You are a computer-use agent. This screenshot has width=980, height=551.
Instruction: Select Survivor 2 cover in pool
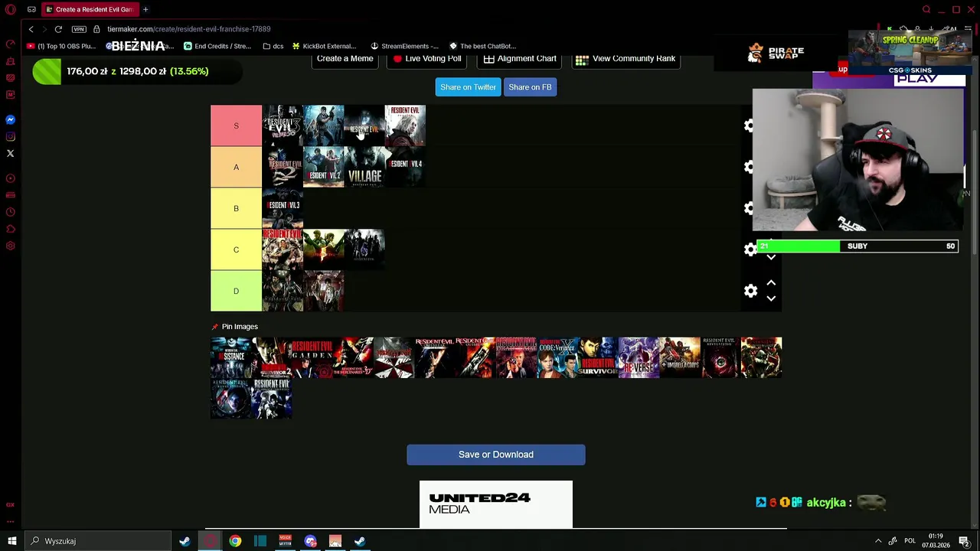click(x=272, y=357)
